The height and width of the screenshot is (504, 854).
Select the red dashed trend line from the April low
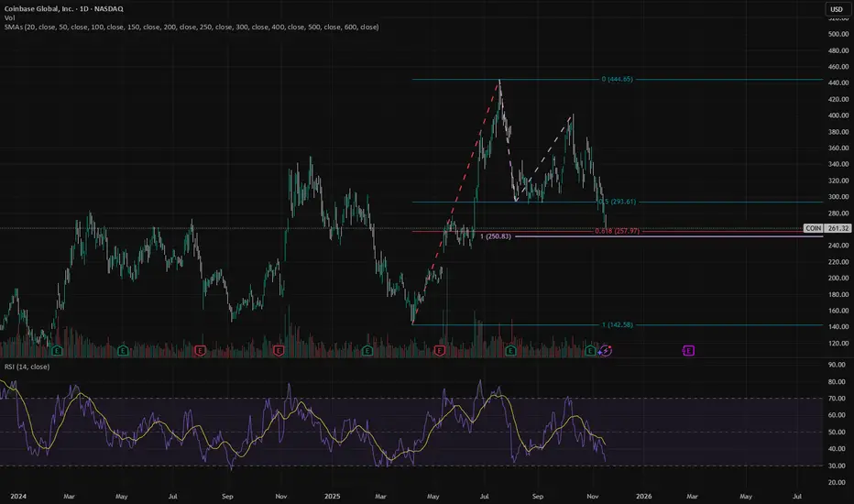(x=456, y=202)
